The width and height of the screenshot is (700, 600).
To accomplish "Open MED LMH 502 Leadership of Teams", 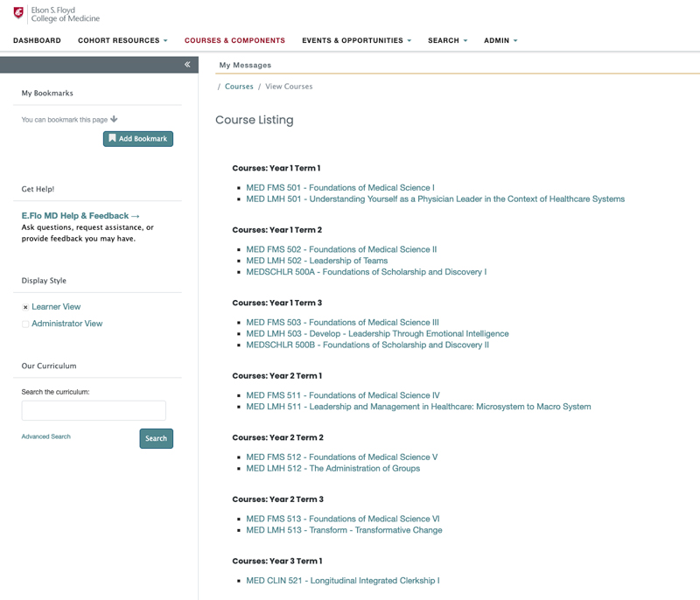I will tap(317, 261).
